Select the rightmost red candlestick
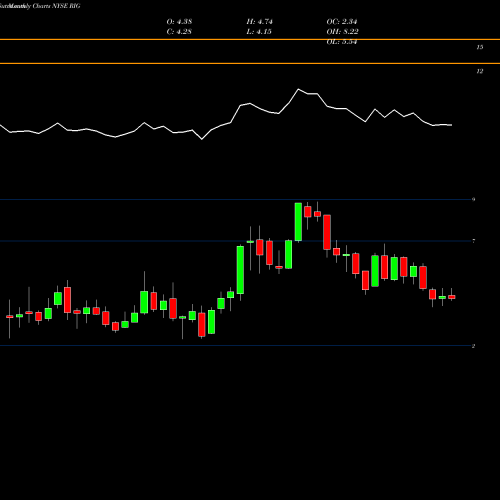 452,297
